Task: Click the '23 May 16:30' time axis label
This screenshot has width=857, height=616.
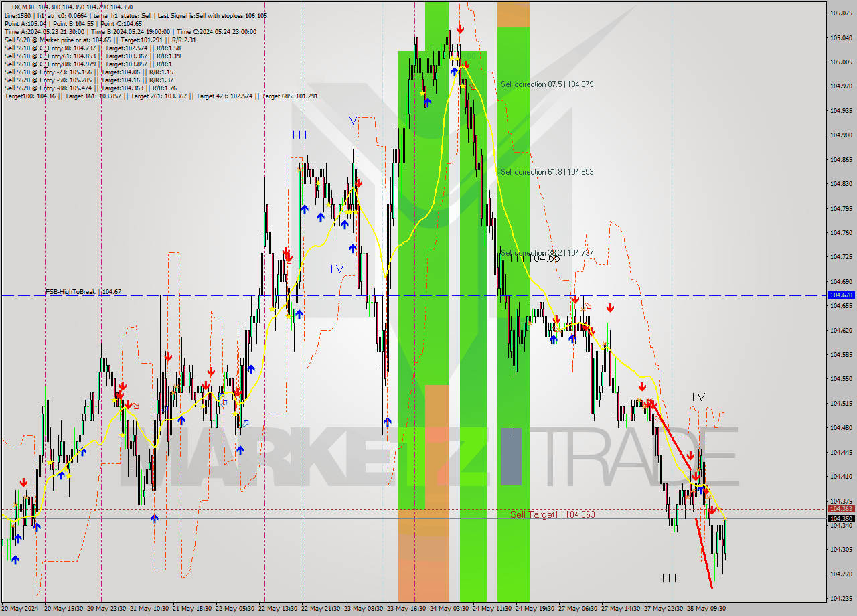Action: [406, 609]
